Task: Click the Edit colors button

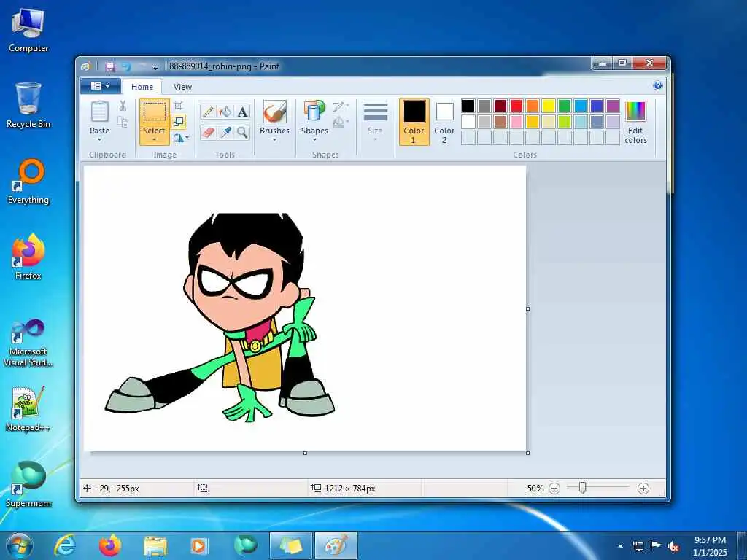Action: [635, 122]
